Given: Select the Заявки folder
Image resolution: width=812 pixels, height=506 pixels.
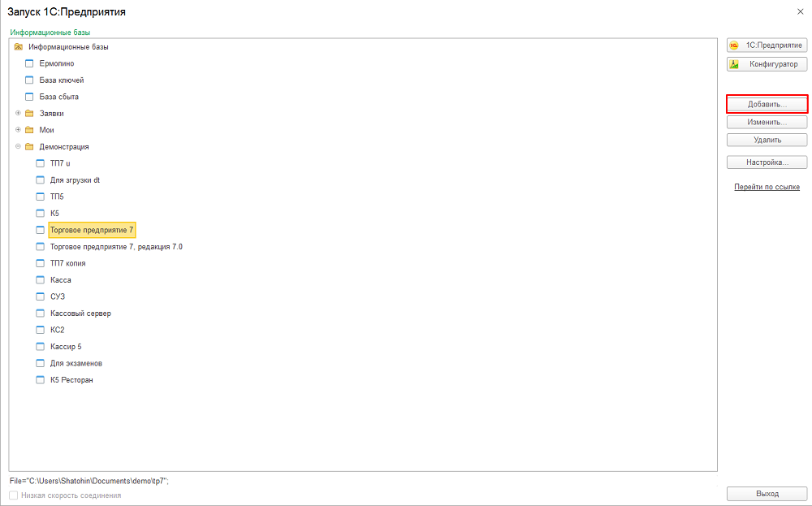Looking at the screenshot, I should point(52,114).
